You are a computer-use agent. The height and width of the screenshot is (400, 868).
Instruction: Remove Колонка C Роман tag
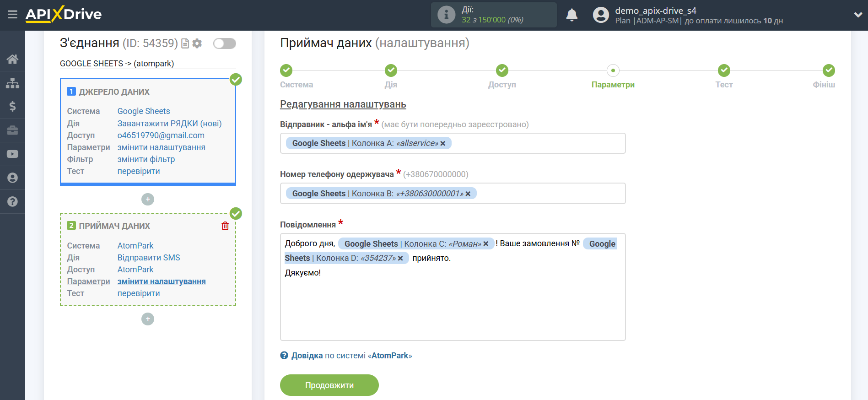pyautogui.click(x=485, y=244)
